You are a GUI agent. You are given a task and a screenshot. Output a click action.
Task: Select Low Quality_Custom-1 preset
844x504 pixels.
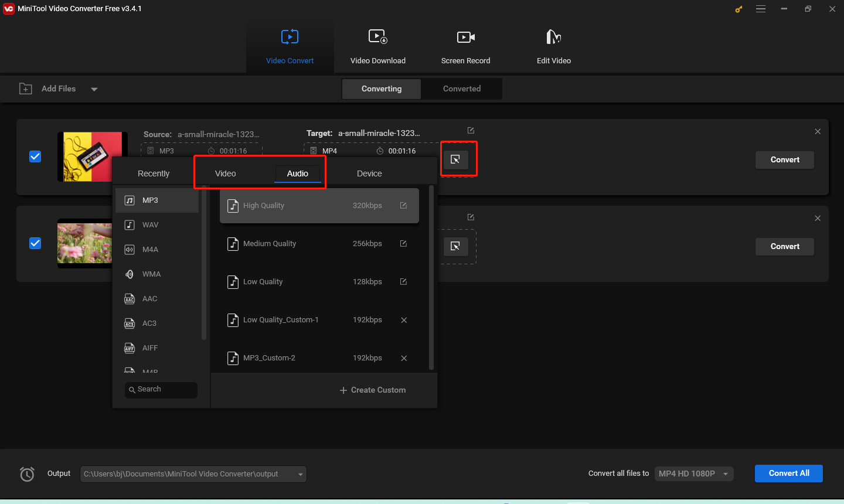(x=319, y=320)
